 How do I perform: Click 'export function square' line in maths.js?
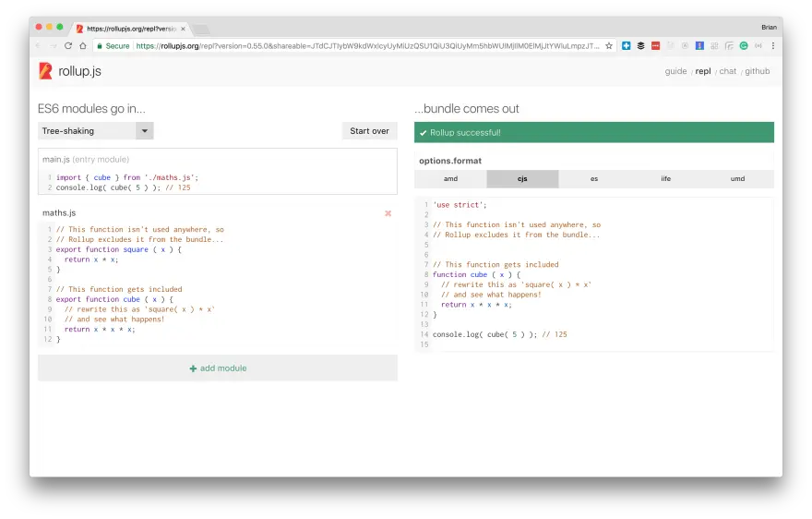click(x=119, y=249)
